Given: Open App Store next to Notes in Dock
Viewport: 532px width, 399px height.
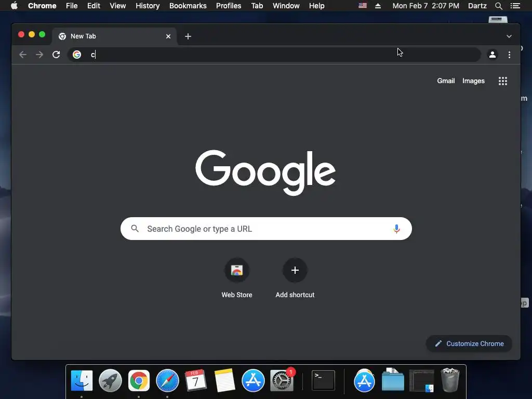Looking at the screenshot, I should click(253, 381).
